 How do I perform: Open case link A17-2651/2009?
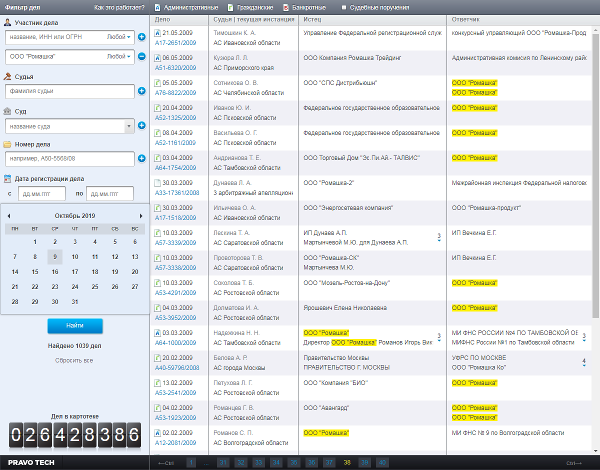click(x=175, y=43)
